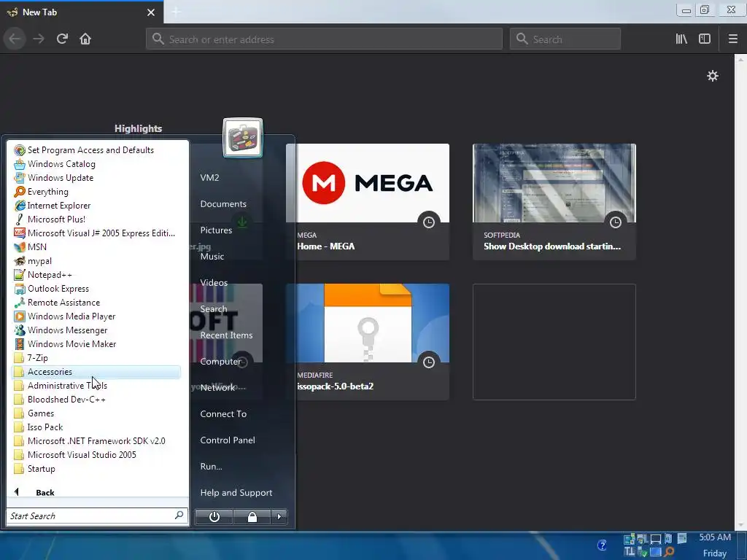747x560 pixels.
Task: Open the browser hamburger menu
Action: 732,39
